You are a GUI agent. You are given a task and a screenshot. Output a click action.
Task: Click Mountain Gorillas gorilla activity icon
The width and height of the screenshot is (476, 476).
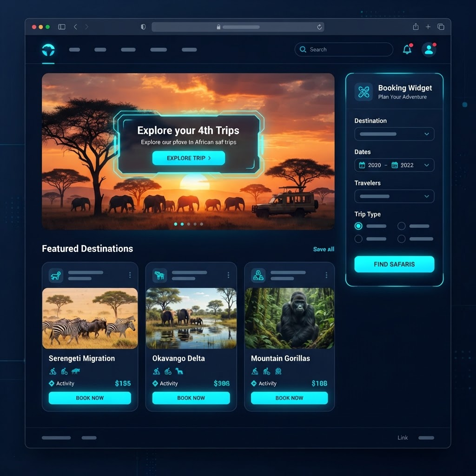click(278, 371)
